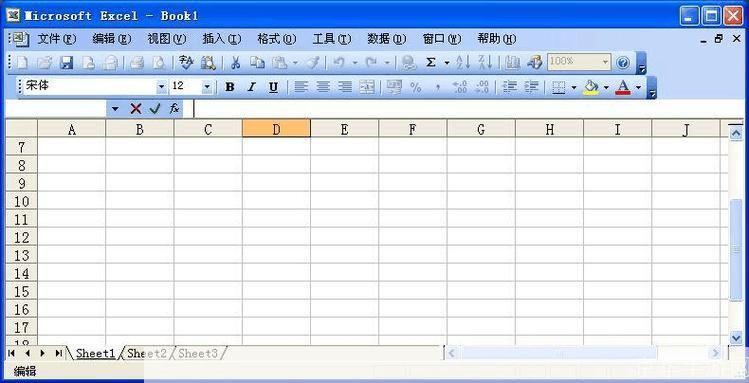Open the 文件 menu
The image size is (749, 383).
[57, 39]
